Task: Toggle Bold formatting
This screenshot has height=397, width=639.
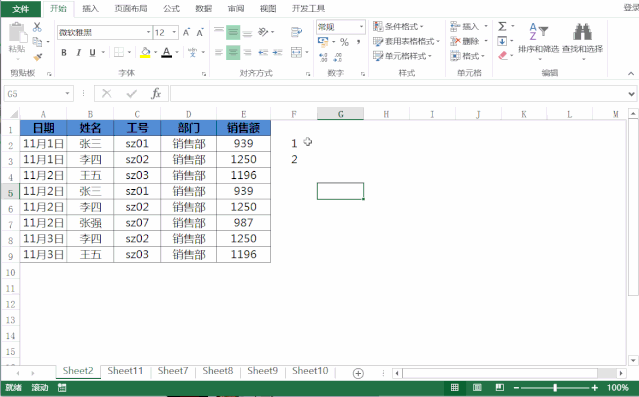Action: pyautogui.click(x=64, y=53)
